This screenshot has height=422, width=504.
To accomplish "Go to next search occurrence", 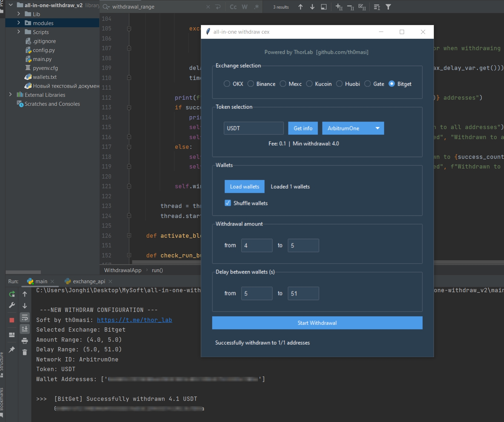I will point(312,7).
